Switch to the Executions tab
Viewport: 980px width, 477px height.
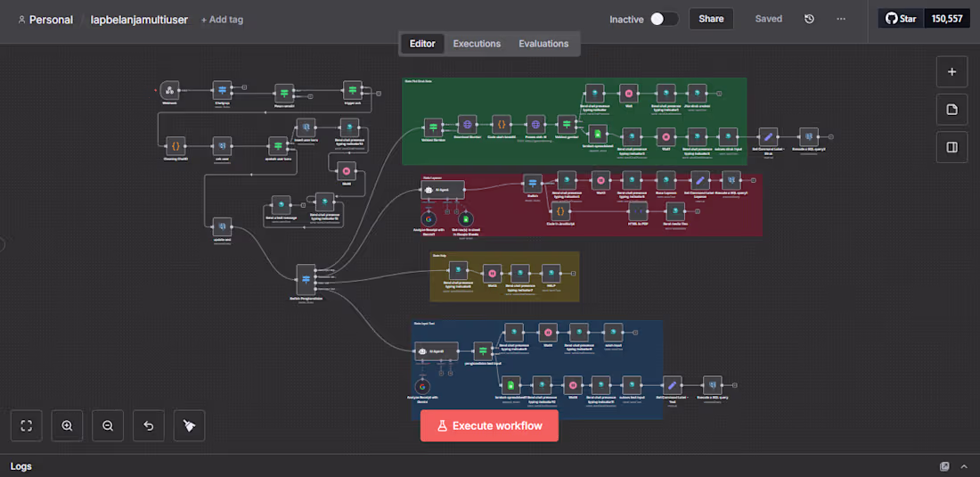(477, 44)
